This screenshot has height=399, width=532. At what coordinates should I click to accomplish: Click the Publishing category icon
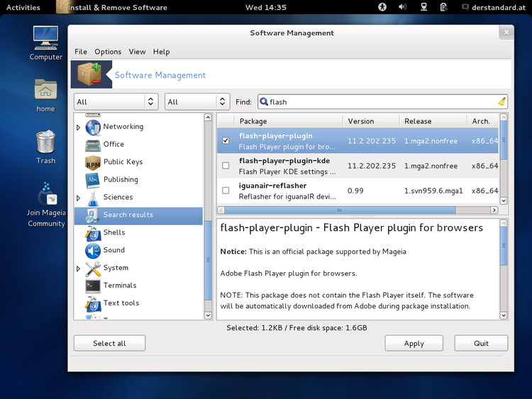pos(92,180)
